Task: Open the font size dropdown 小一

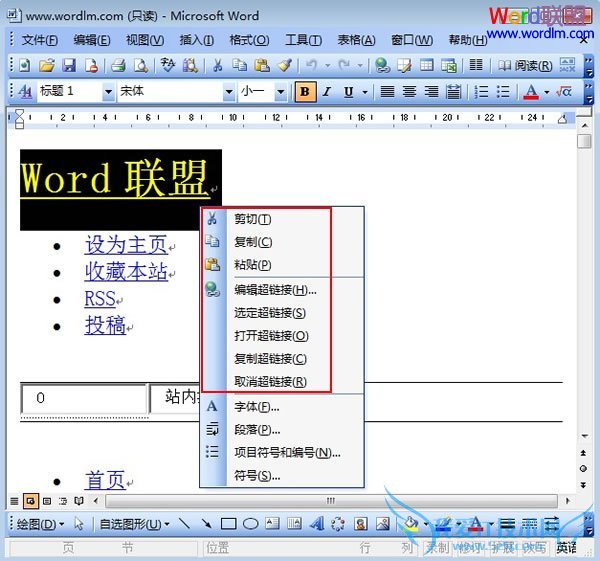Action: pos(282,92)
